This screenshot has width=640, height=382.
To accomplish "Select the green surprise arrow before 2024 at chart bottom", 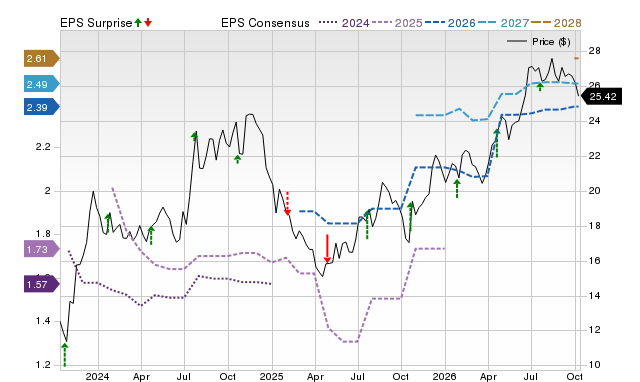I will coord(64,355).
